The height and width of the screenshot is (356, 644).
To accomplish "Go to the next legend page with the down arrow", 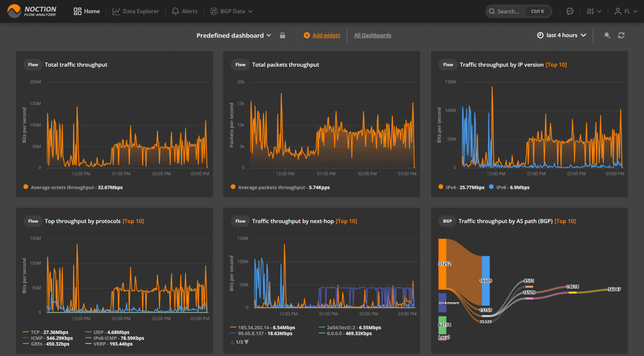I will [246, 342].
